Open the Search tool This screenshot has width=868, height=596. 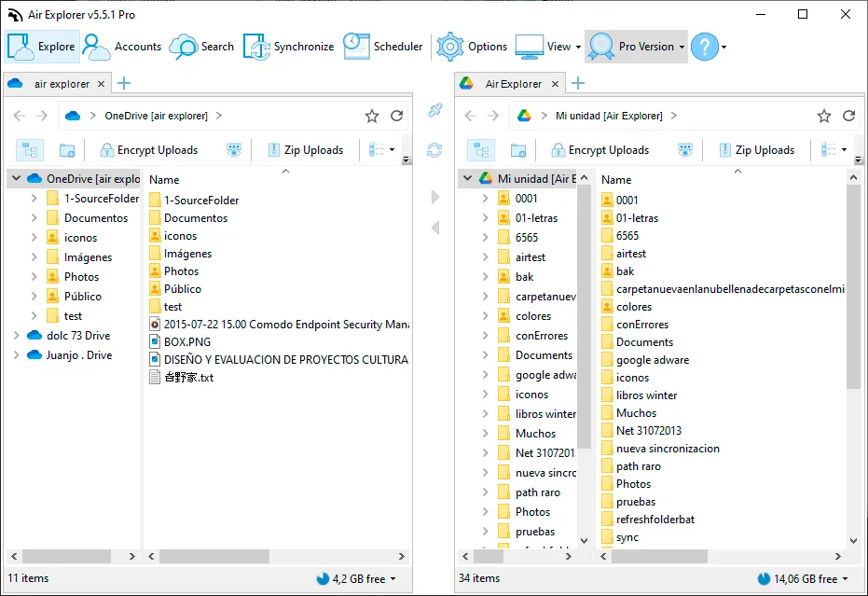tap(201, 47)
